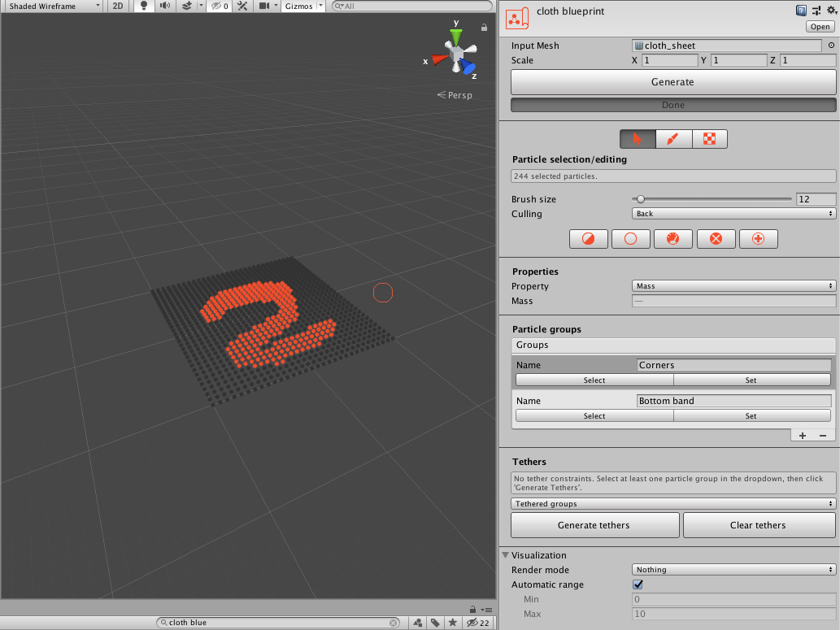Click Select for the Bottom band group

[594, 415]
